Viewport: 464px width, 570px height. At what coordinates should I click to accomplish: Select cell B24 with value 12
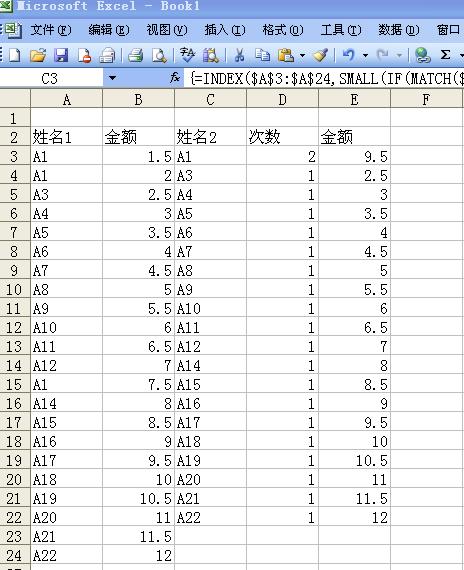[139, 555]
